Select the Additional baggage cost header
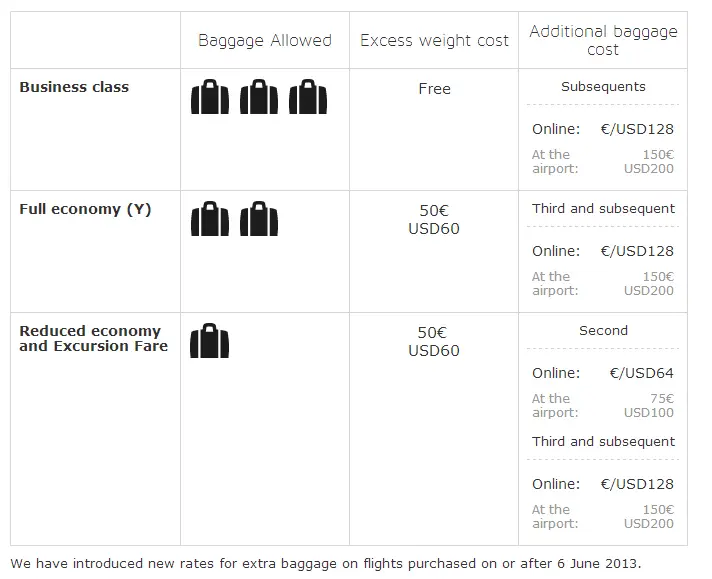712x579 pixels. click(x=603, y=40)
